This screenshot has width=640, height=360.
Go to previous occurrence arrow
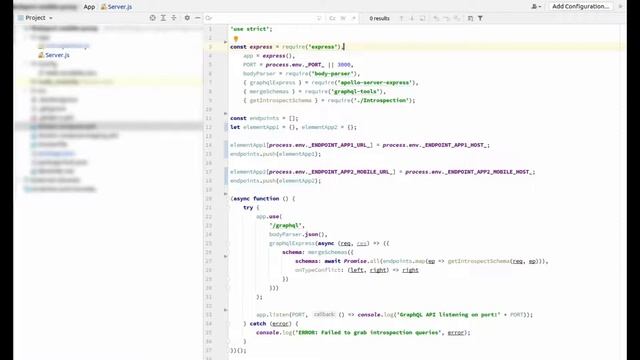[402, 18]
